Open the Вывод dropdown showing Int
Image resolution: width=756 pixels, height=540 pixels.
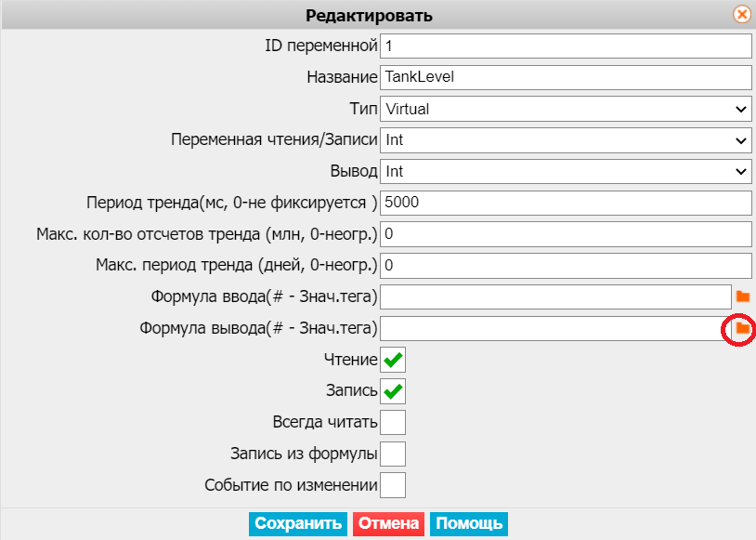coord(566,171)
